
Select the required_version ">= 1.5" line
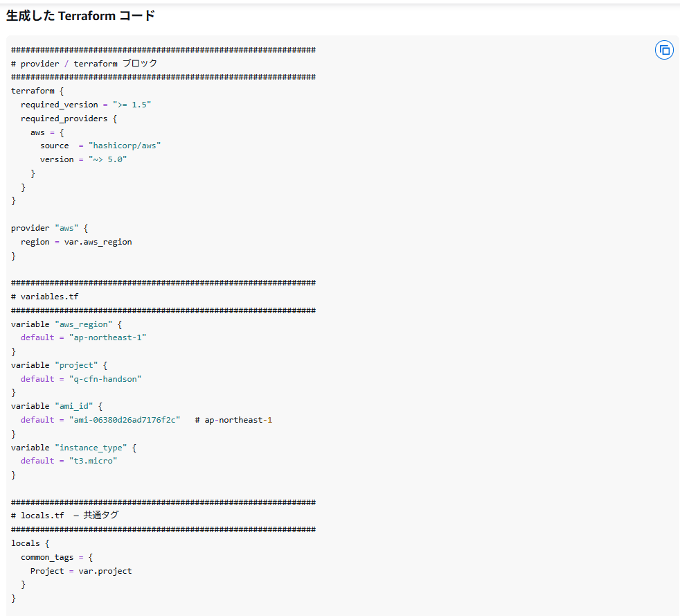(x=86, y=105)
